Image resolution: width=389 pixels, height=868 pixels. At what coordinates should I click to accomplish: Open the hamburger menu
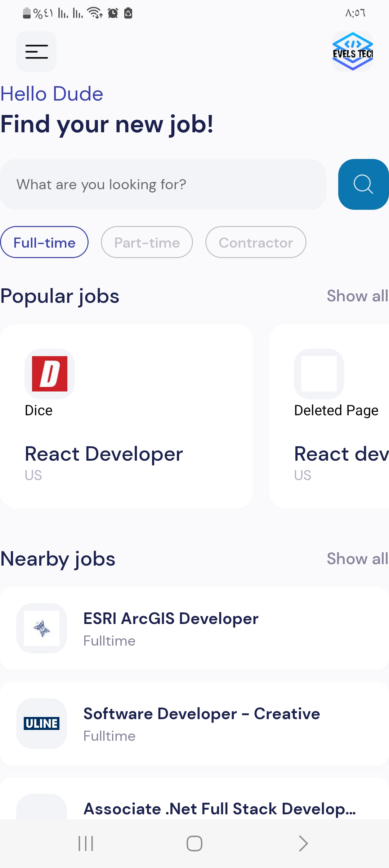tap(36, 52)
